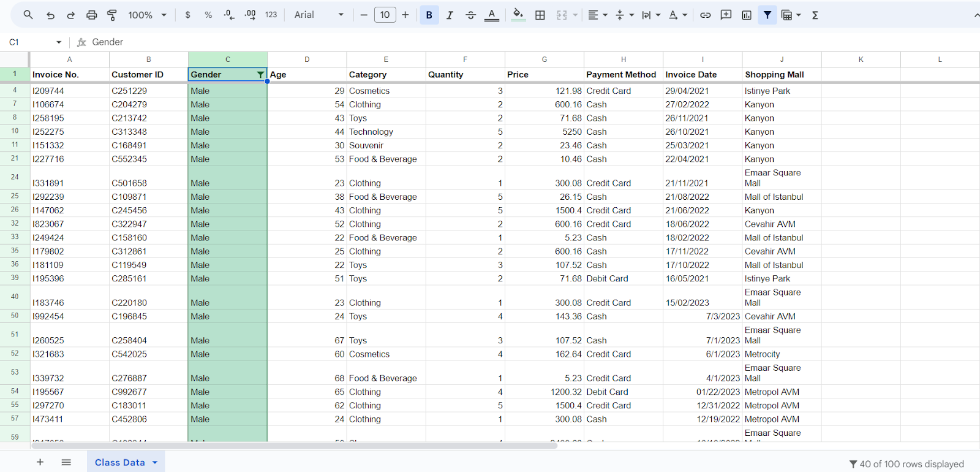Open text wrapping dropdown
The height and width of the screenshot is (472, 980).
click(651, 15)
